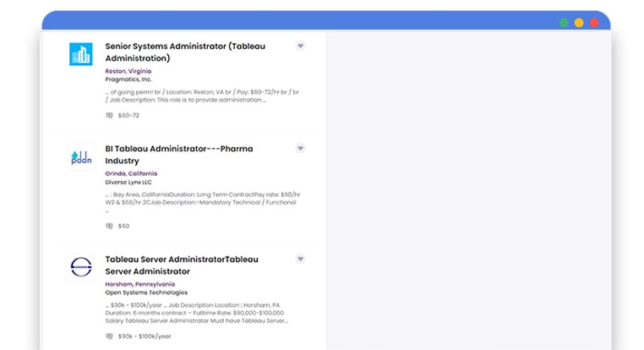Click the salary icon beside $90k - $100k/year
644x350 pixels.
point(109,336)
